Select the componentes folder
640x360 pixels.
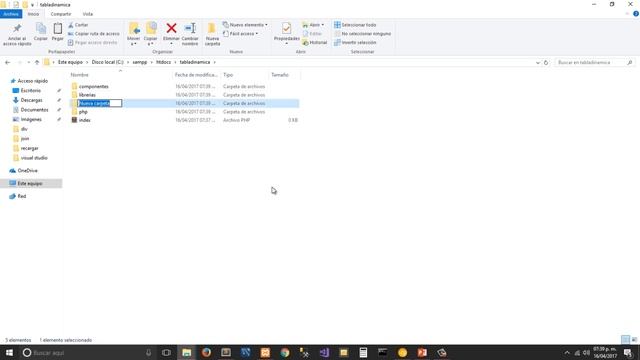click(x=93, y=87)
